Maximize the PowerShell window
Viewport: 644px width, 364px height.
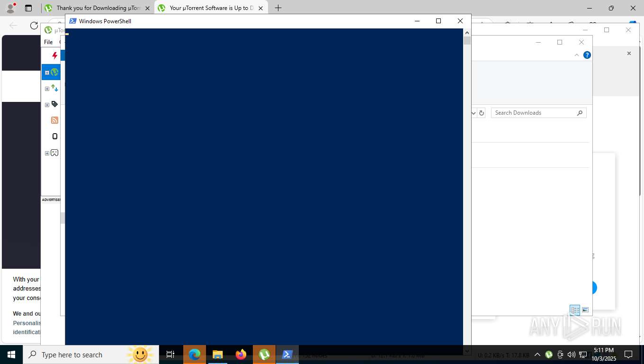click(x=438, y=21)
